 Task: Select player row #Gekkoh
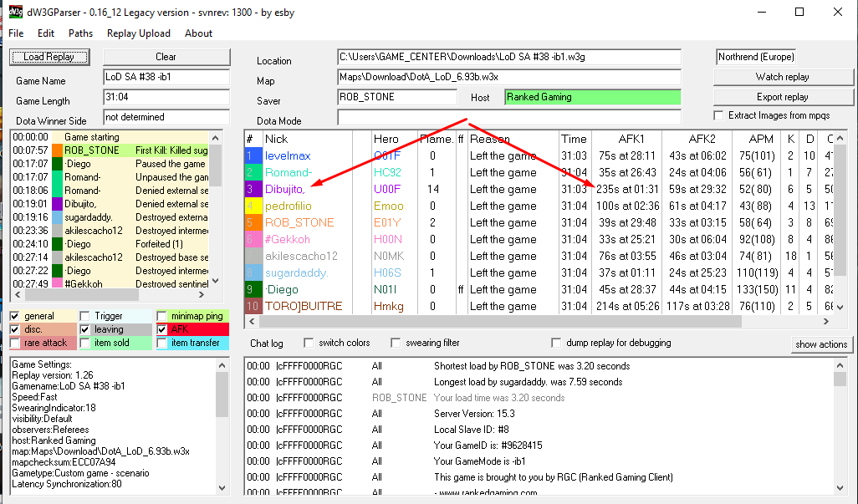pos(539,239)
